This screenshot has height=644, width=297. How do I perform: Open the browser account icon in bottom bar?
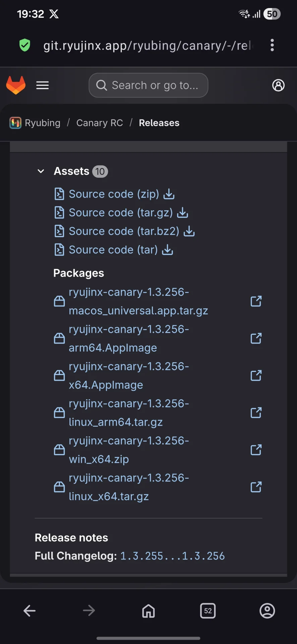[267, 611]
